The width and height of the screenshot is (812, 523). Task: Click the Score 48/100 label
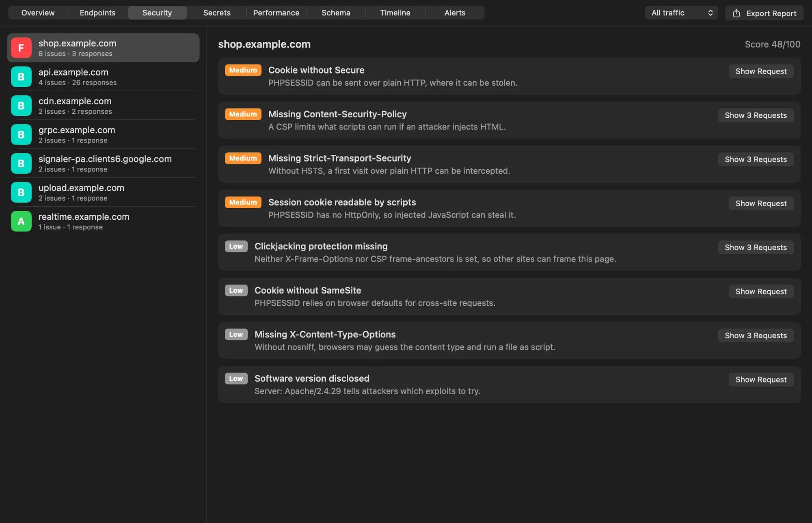pyautogui.click(x=772, y=44)
